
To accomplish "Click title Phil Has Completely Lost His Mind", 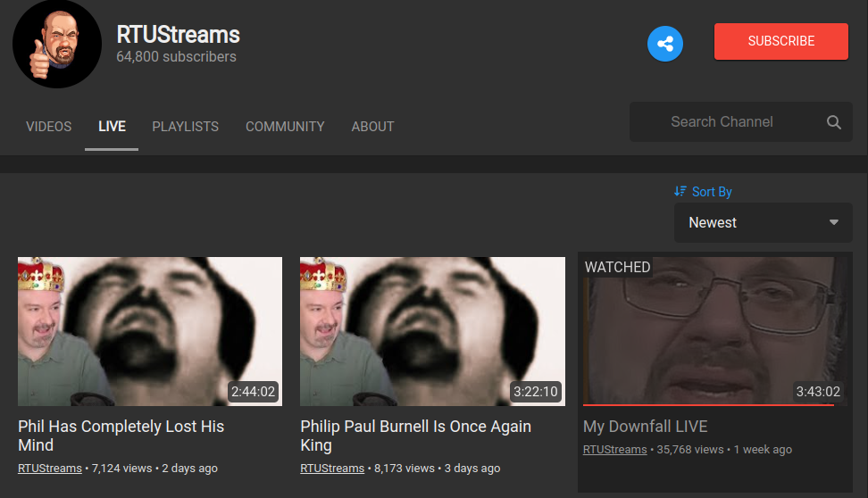I will 121,436.
